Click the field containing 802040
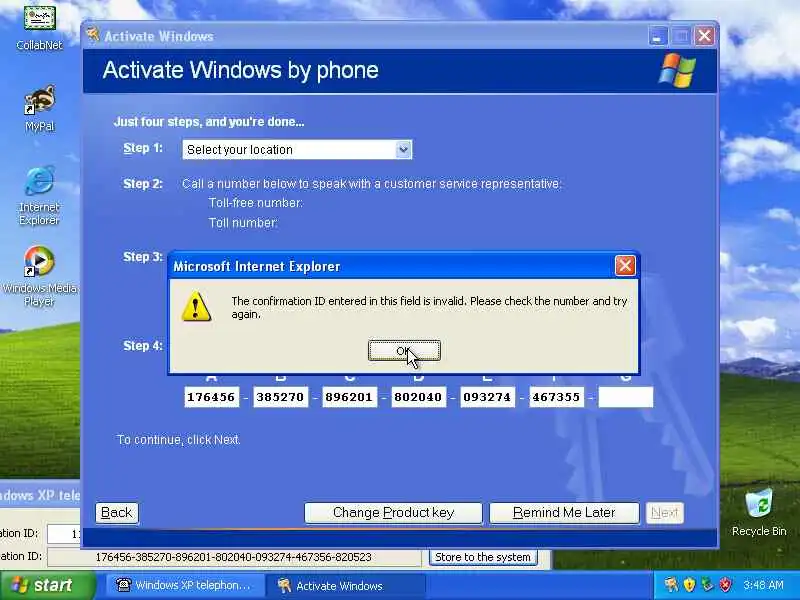The width and height of the screenshot is (800, 600). tap(418, 397)
